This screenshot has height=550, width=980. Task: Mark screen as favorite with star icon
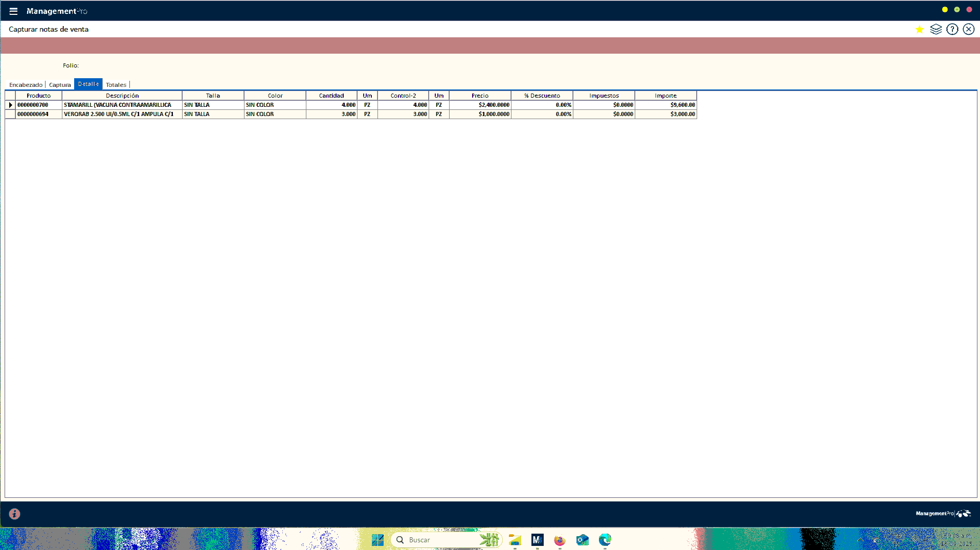coord(919,30)
